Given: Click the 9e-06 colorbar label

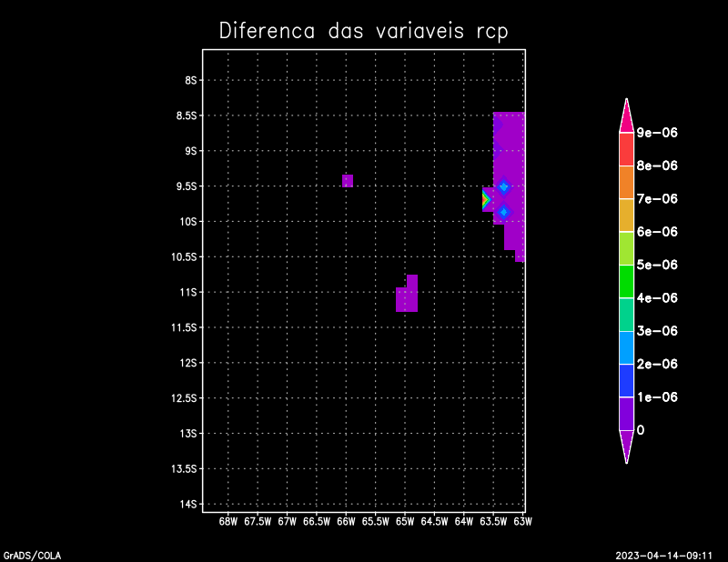Looking at the screenshot, I should click(657, 133).
